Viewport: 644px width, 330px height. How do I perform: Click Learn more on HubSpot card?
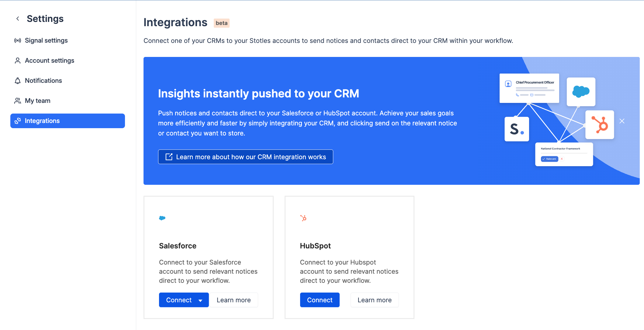374,300
